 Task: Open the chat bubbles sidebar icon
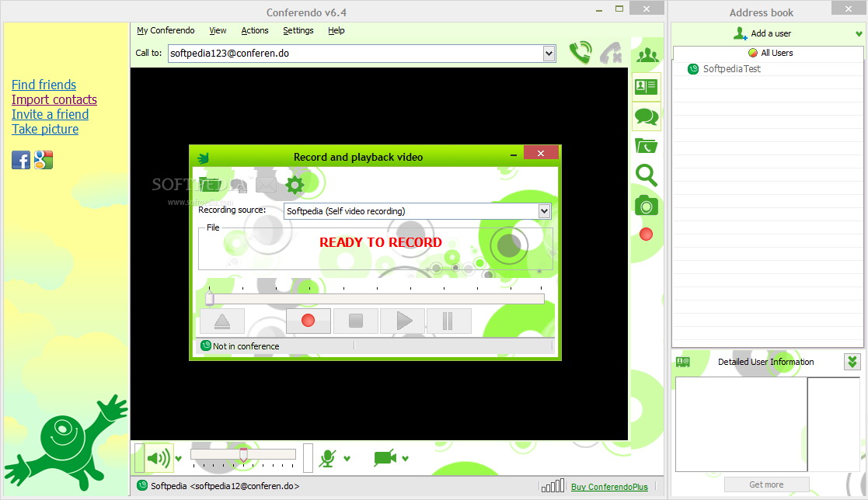(646, 116)
